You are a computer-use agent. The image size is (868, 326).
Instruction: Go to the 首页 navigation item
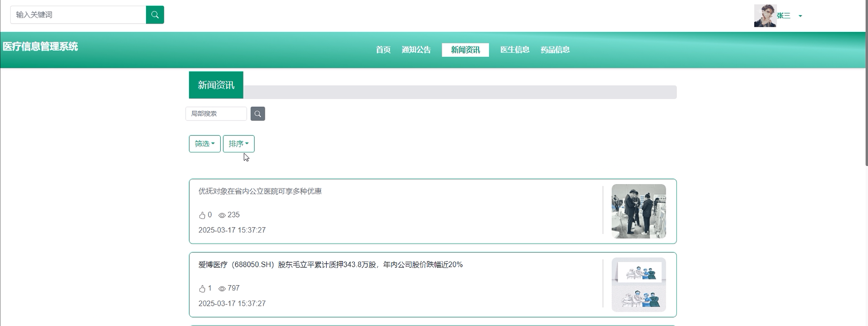383,50
